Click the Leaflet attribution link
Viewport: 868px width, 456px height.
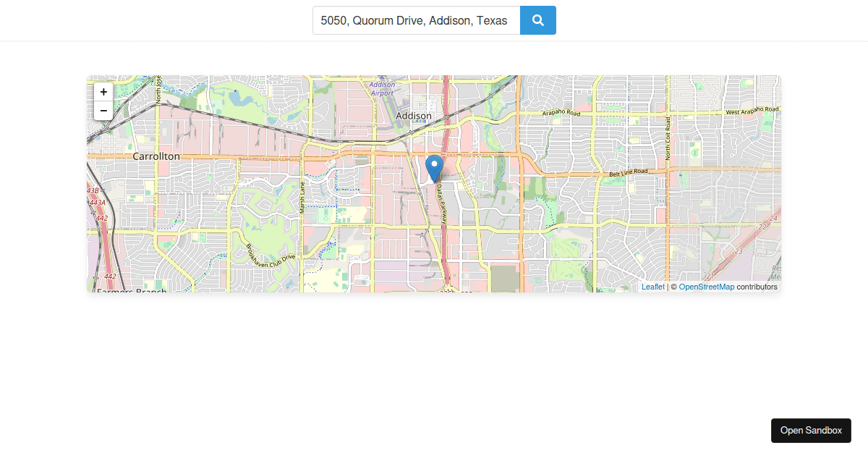[x=652, y=287]
